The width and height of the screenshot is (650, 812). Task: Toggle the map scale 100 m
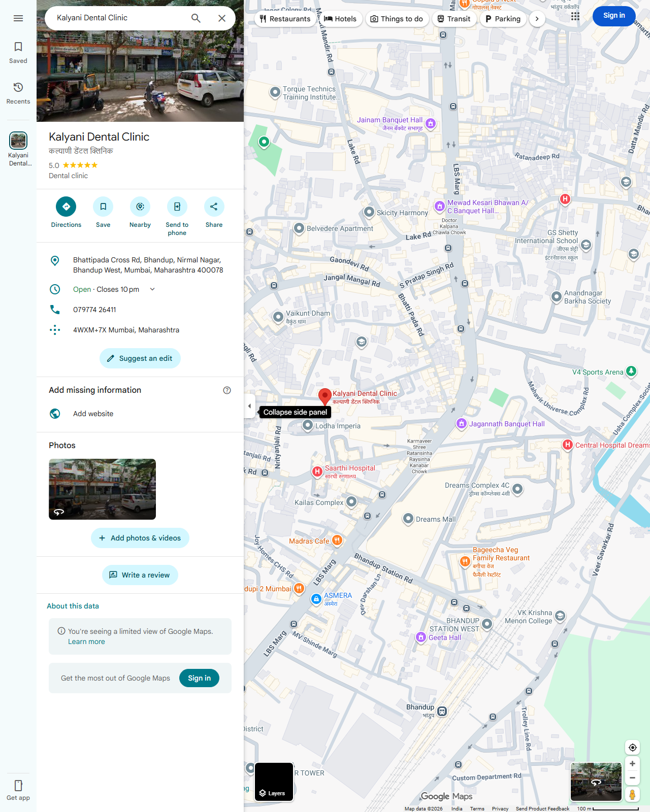pyautogui.click(x=608, y=808)
